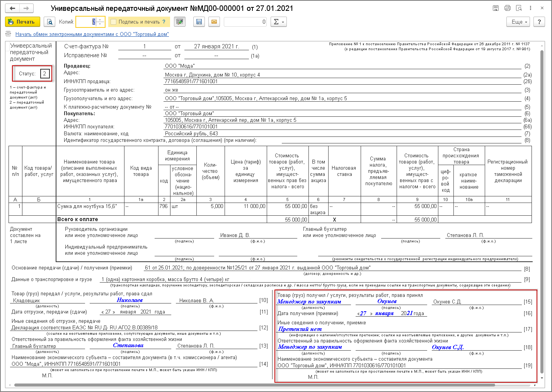552x392 pixels.
Task: Click the Печать print button
Action: point(22,22)
